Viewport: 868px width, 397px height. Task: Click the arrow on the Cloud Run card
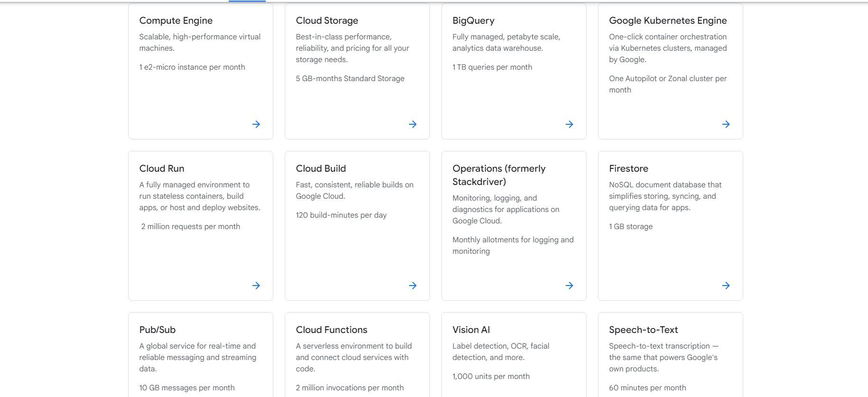[256, 286]
